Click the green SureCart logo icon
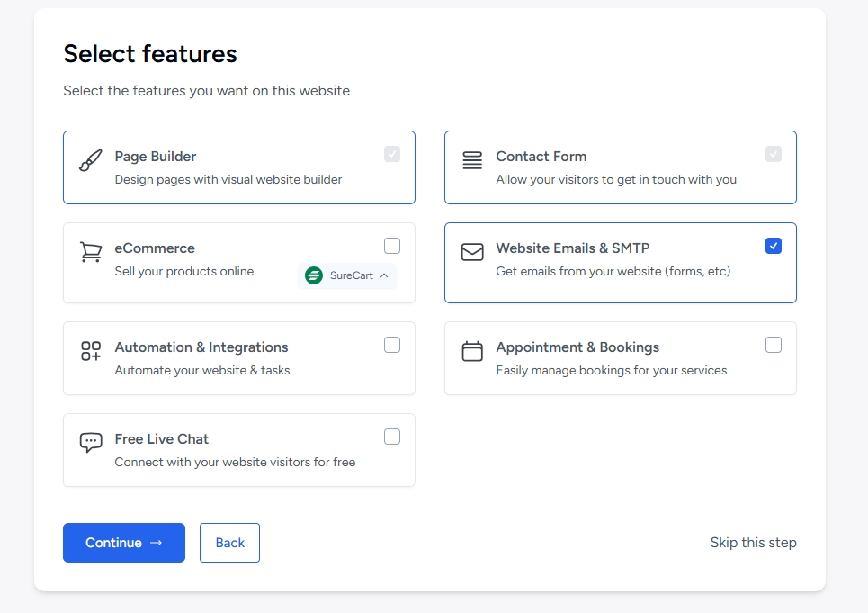The image size is (868, 613). 314,275
